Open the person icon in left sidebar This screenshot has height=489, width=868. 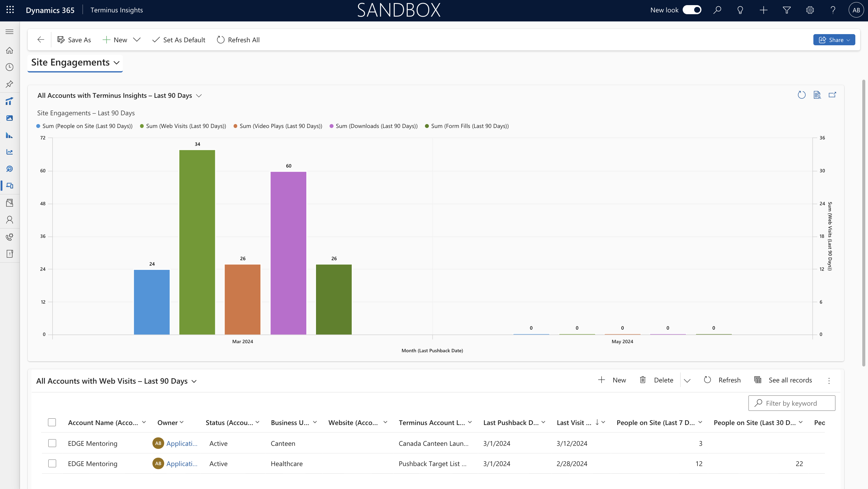(9, 220)
